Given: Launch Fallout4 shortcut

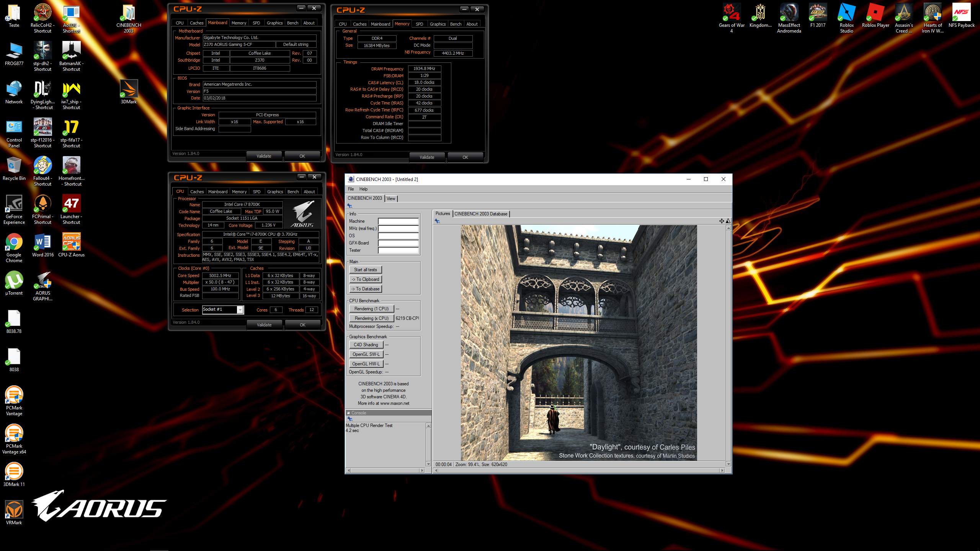Looking at the screenshot, I should (42, 171).
